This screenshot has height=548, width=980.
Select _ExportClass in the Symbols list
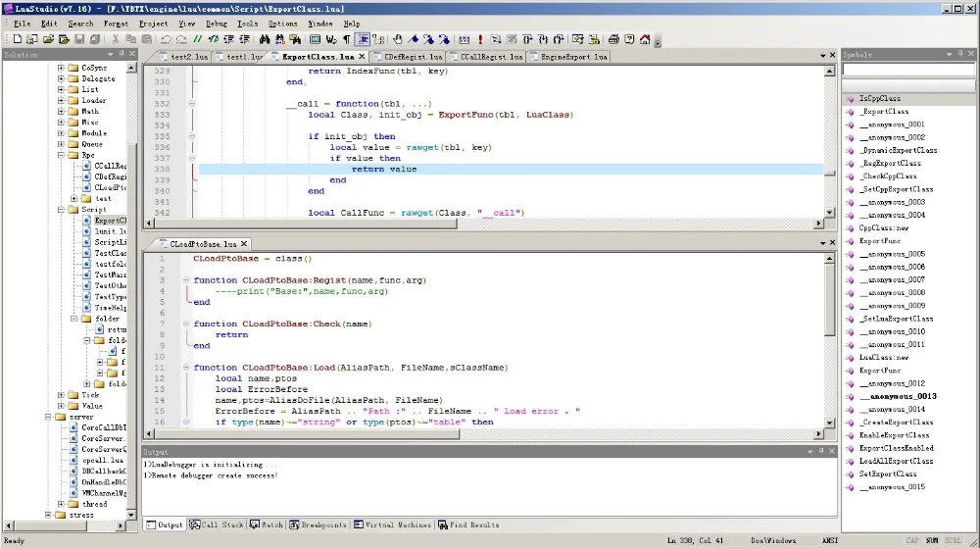click(883, 112)
